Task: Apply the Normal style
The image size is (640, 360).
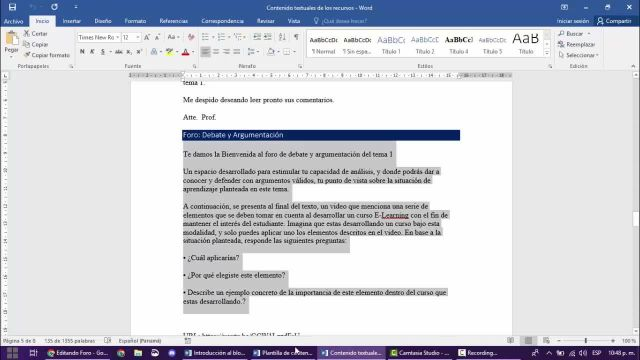Action: [323, 45]
